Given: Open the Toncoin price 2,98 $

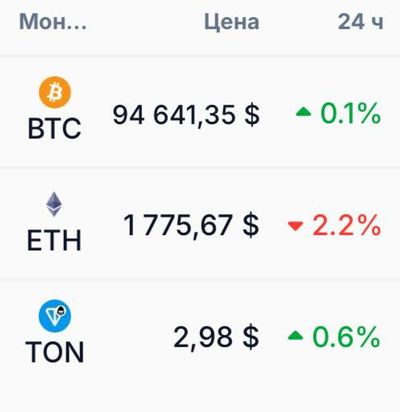Looking at the screenshot, I should (216, 337).
